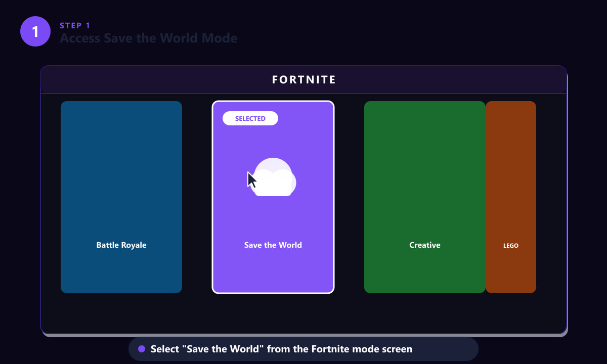Click the FORTNITE header title
This screenshot has height=364, width=607.
[x=304, y=80]
